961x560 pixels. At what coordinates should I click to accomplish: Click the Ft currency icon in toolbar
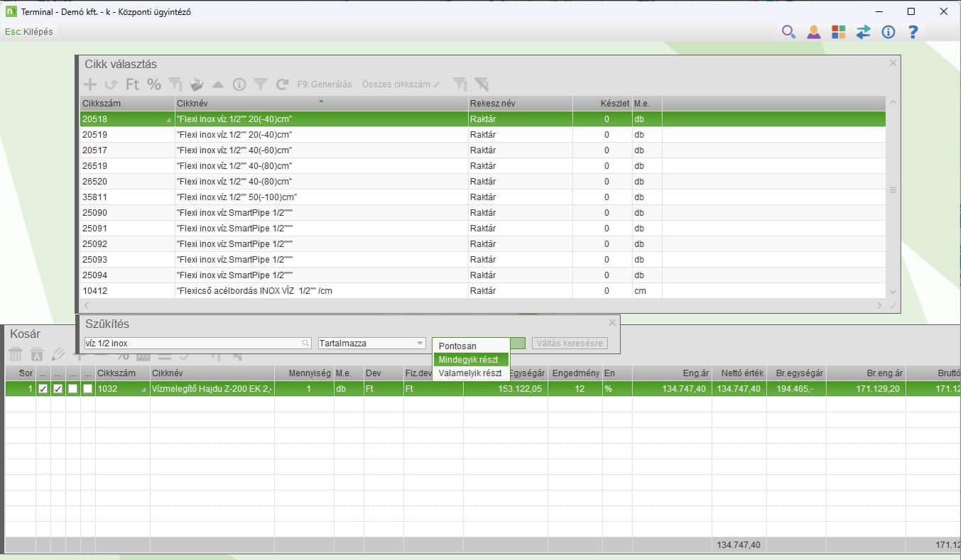(133, 84)
